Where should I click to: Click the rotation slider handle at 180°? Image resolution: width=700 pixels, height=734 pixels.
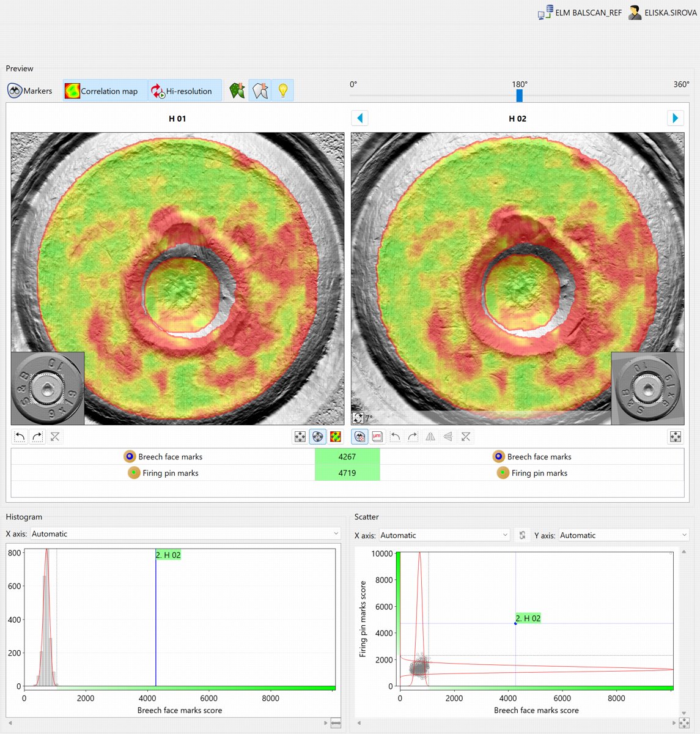point(519,95)
